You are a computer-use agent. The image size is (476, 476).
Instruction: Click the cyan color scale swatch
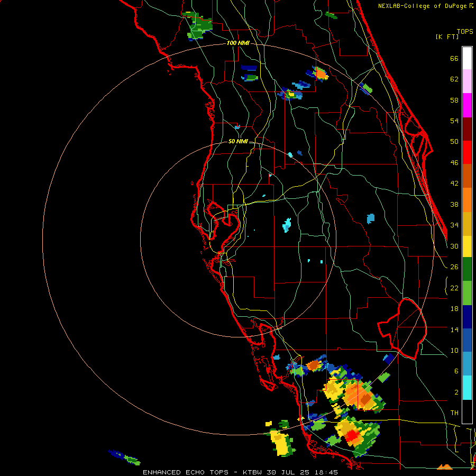[x=467, y=388]
